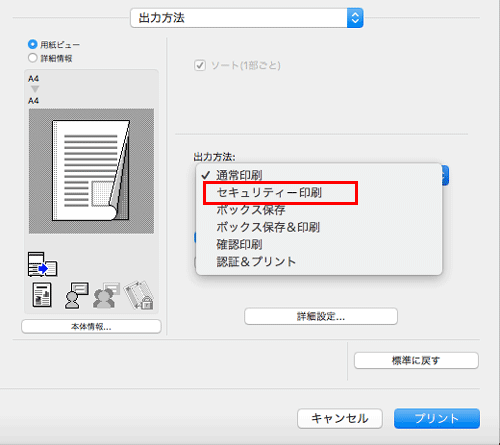Image resolution: width=500 pixels, height=445 pixels.
Task: Click the paper size arrow indicator
Action: (x=35, y=89)
